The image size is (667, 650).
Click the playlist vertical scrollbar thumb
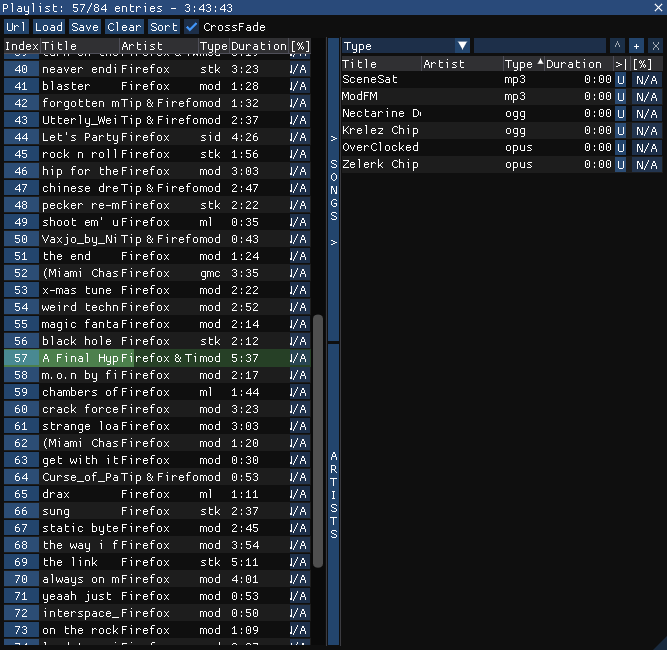(317, 441)
